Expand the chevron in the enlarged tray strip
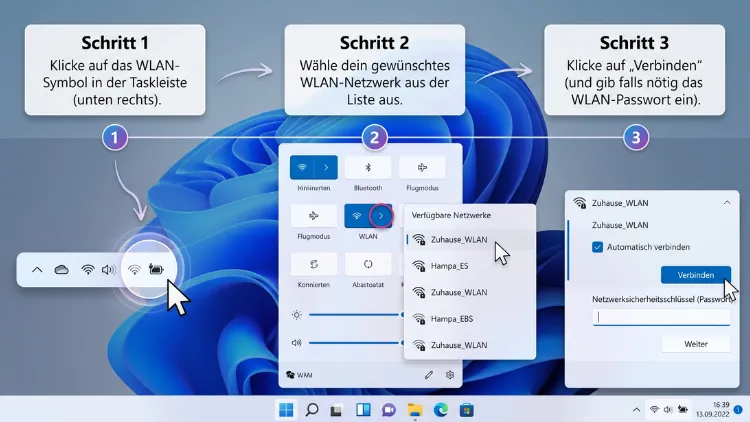Viewport: 750px width, 422px height. (x=37, y=270)
